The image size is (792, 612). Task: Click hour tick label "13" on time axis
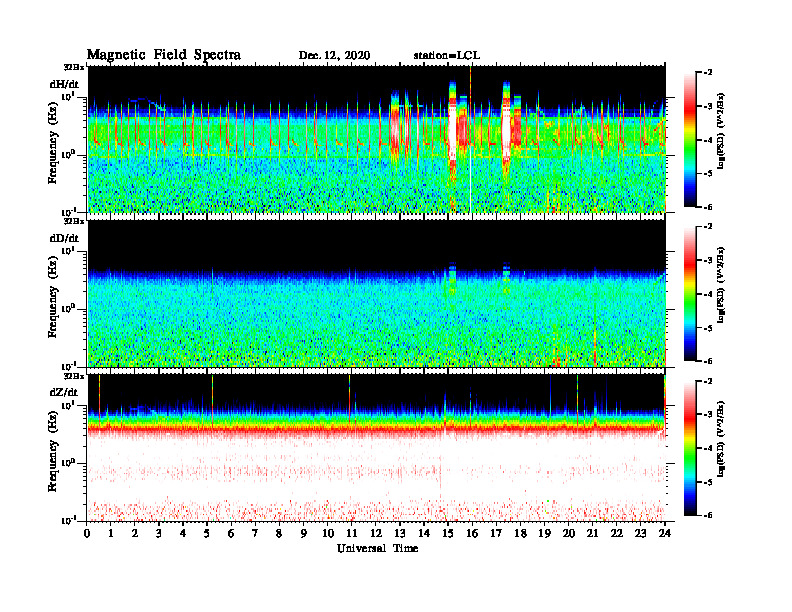(x=400, y=534)
